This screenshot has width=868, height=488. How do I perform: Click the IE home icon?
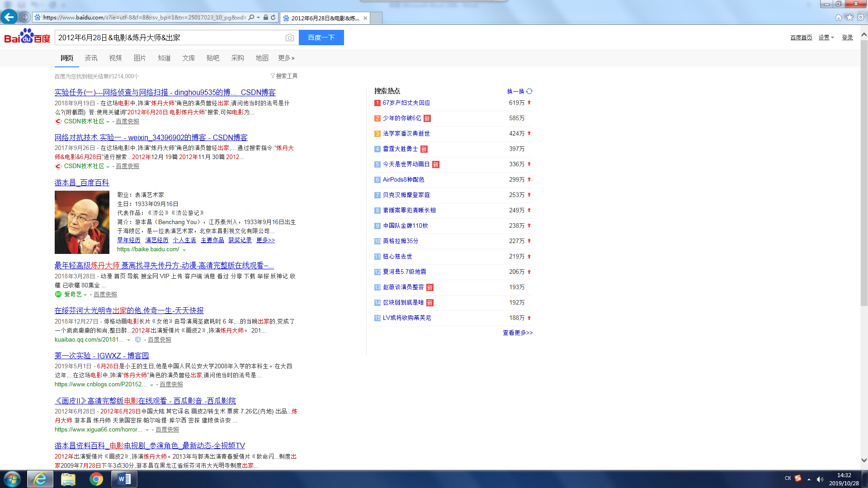click(838, 17)
